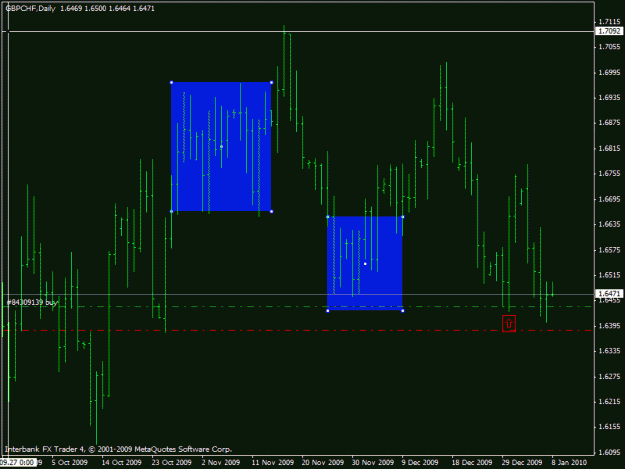This screenshot has height=469, width=625.
Task: Click the 8 Jan 2010 date label
Action: coord(569,462)
